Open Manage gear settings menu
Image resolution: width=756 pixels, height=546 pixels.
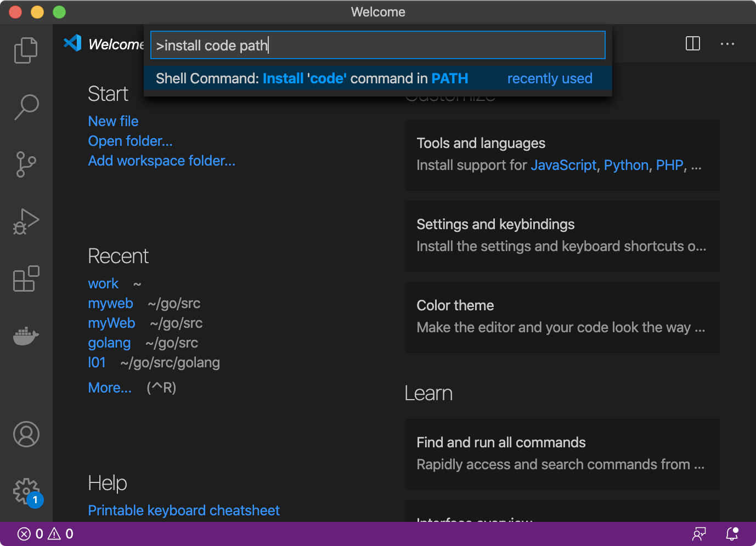click(26, 491)
